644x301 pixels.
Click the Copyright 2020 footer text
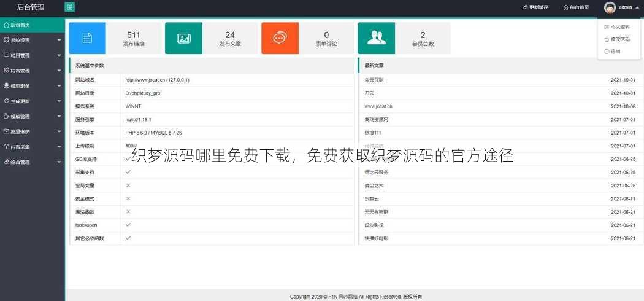tap(356, 297)
